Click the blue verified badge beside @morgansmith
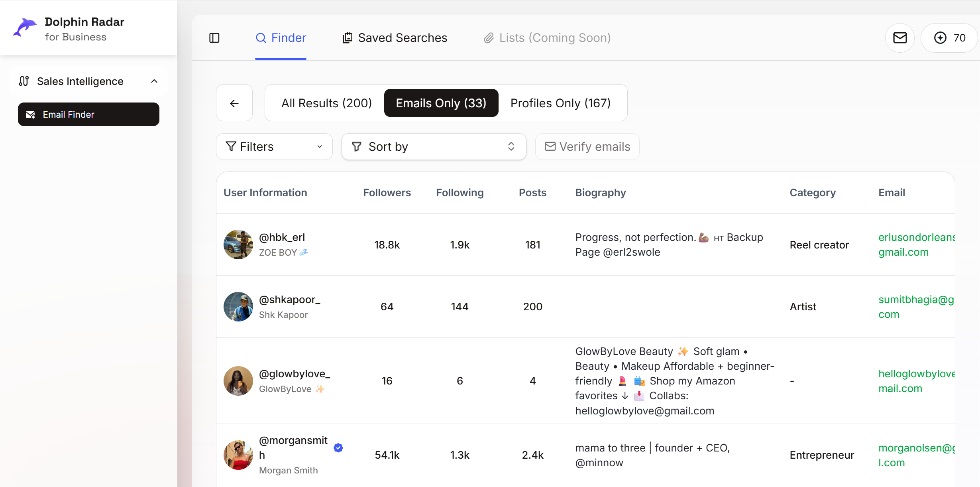Screen dimensions: 980x487 click(338, 448)
